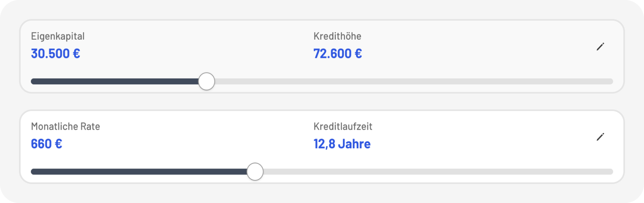Screen dimensions: 644x203
Task: Click the Eigenkapital slider handle
Action: pyautogui.click(x=206, y=82)
